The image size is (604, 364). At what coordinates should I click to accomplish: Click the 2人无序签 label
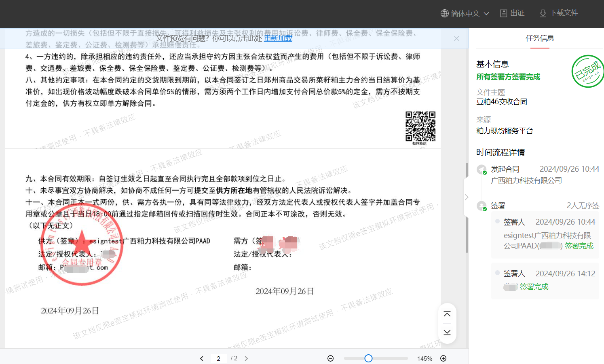(x=583, y=206)
